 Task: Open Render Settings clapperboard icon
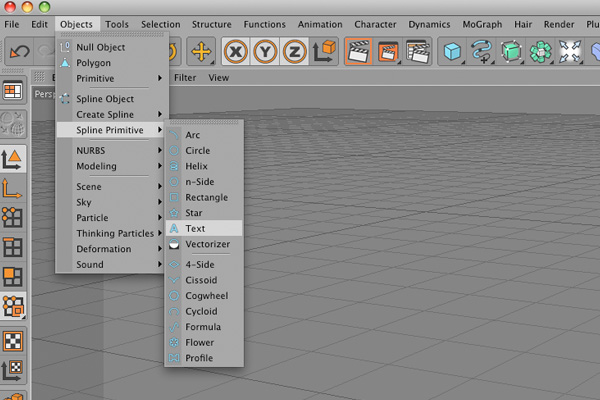[x=417, y=51]
